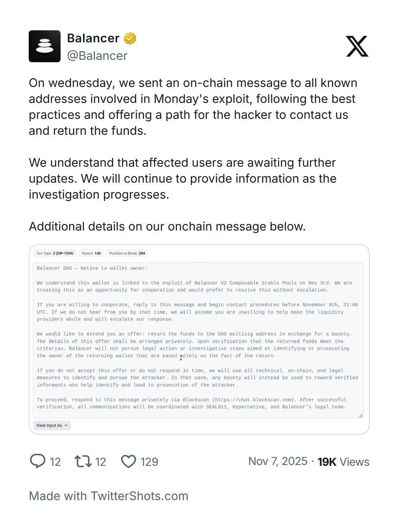
Task: Click the gold verified badge
Action: click(x=130, y=38)
